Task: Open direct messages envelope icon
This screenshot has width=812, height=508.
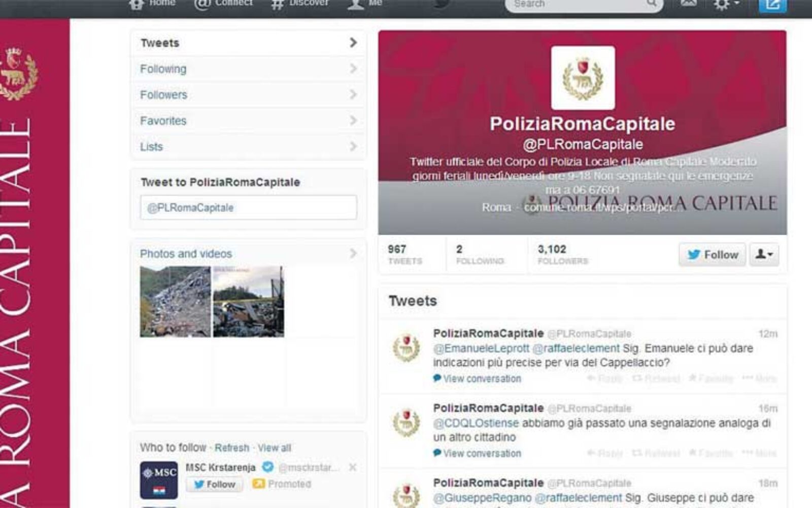Action: tap(688, 4)
